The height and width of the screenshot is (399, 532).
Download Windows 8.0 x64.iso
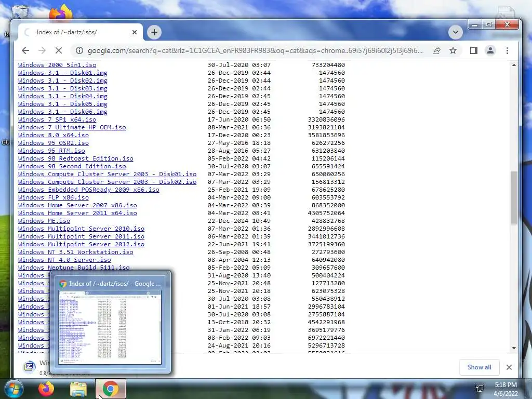[x=54, y=135]
